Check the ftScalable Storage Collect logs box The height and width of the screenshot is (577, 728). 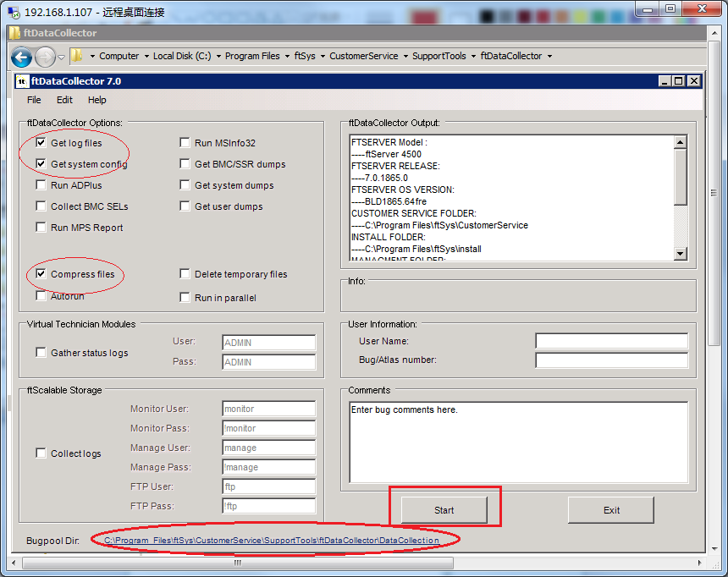pyautogui.click(x=41, y=453)
